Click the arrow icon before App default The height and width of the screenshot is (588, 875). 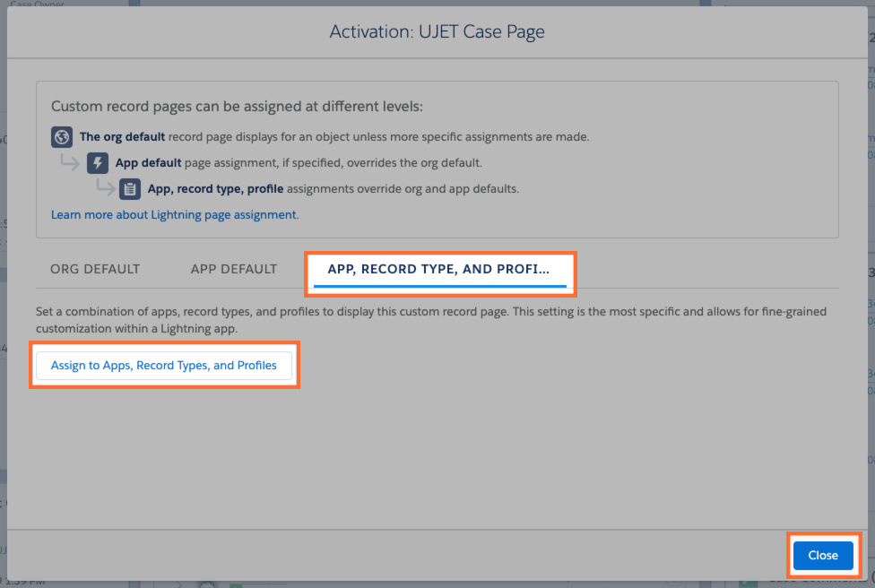pyautogui.click(x=70, y=162)
